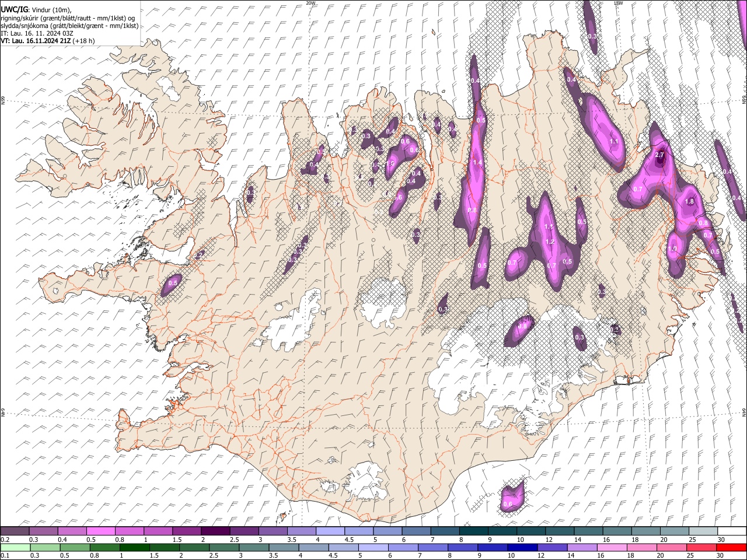747x560 pixels.
Task: Pick the lower-row green swatch starting at 0.3
Action: [x=45, y=547]
